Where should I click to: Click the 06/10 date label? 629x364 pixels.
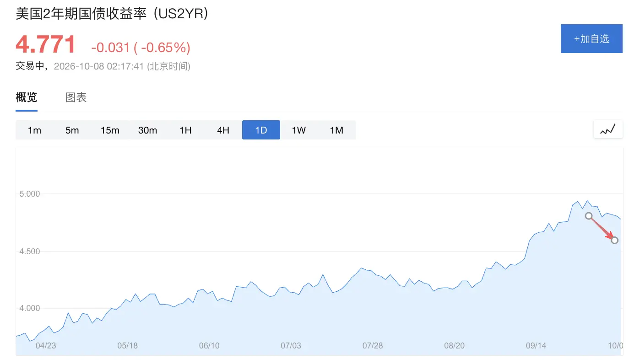point(209,346)
